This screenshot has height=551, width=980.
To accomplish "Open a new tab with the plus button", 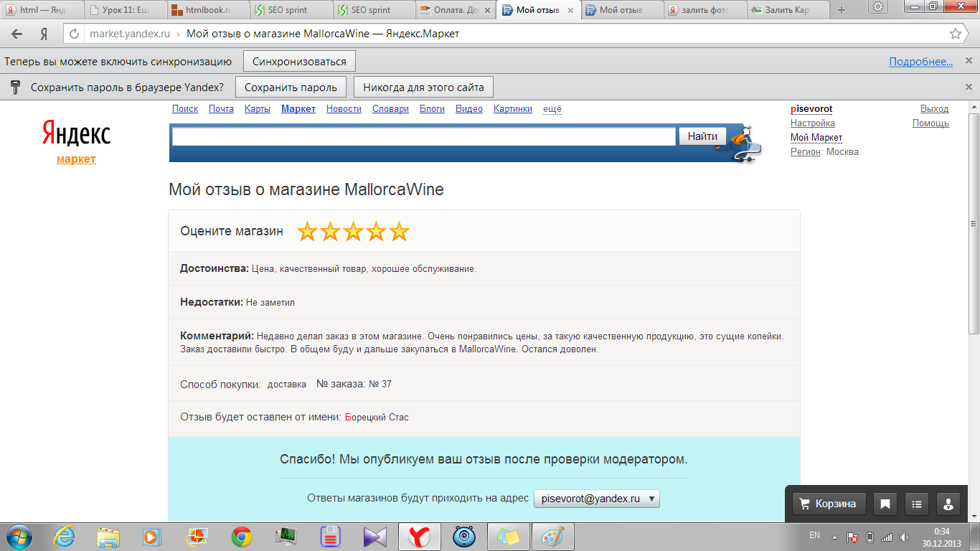I will tap(842, 9).
